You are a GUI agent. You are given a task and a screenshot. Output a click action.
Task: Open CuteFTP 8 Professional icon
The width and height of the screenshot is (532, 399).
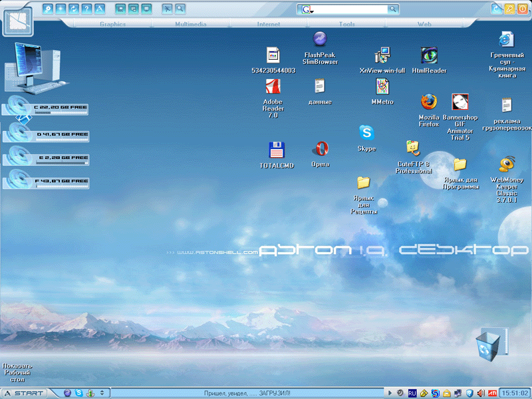point(413,148)
